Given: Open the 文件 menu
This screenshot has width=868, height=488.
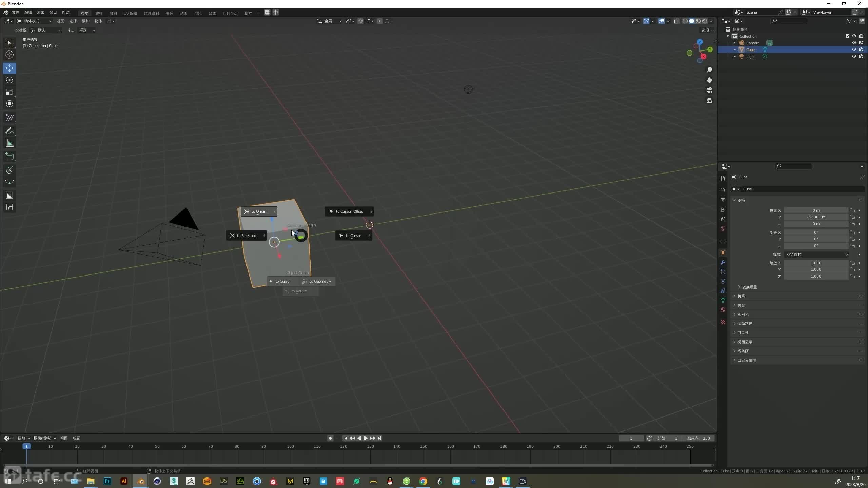Looking at the screenshot, I should click(16, 12).
